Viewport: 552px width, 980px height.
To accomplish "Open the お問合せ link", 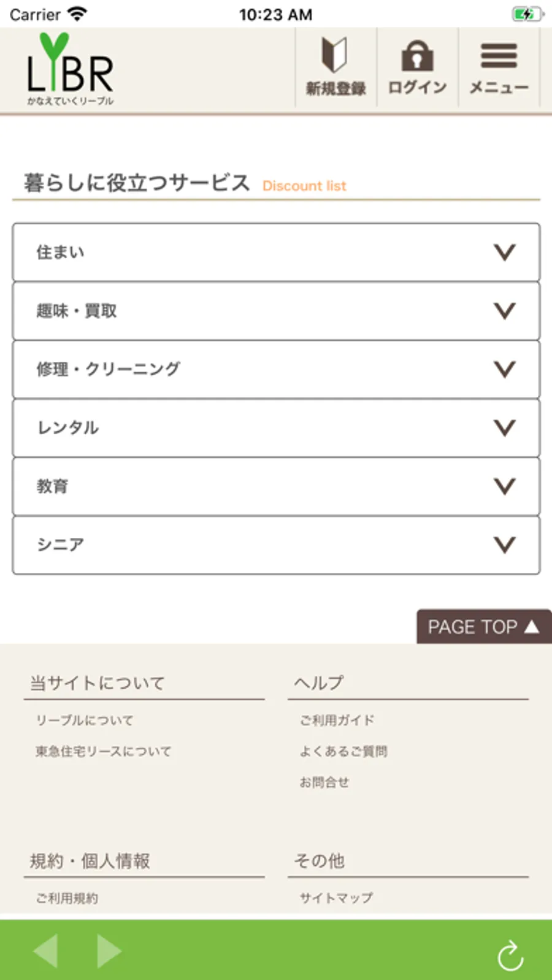I will point(324,782).
